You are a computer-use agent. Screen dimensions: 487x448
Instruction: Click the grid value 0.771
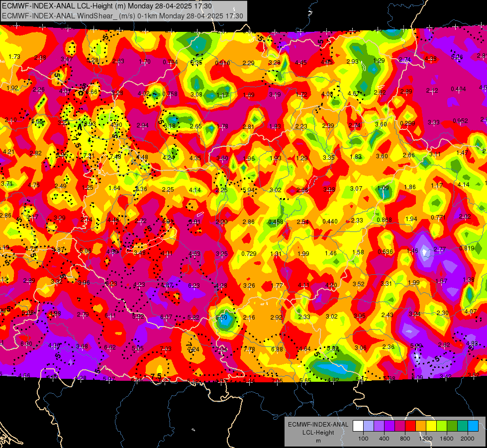(x=438, y=218)
